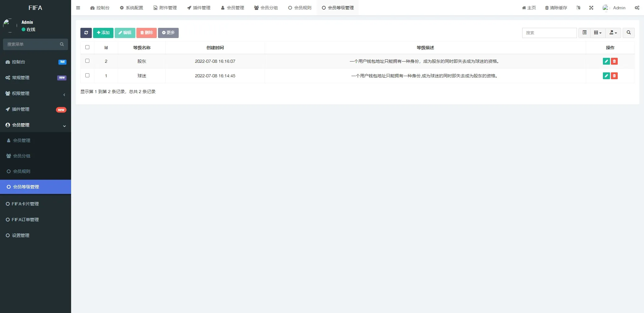Open 控制台 in the sidebar
This screenshot has height=313, width=644.
click(x=36, y=62)
